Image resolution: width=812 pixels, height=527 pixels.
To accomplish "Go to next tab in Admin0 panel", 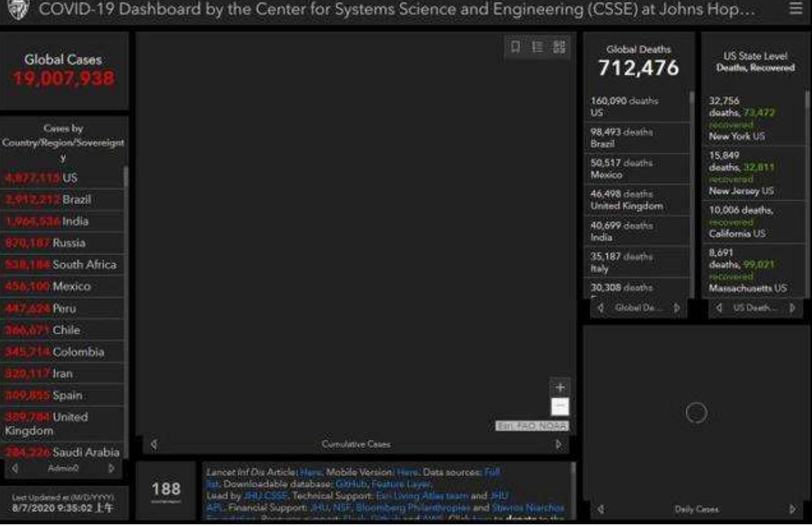I will pos(112,468).
